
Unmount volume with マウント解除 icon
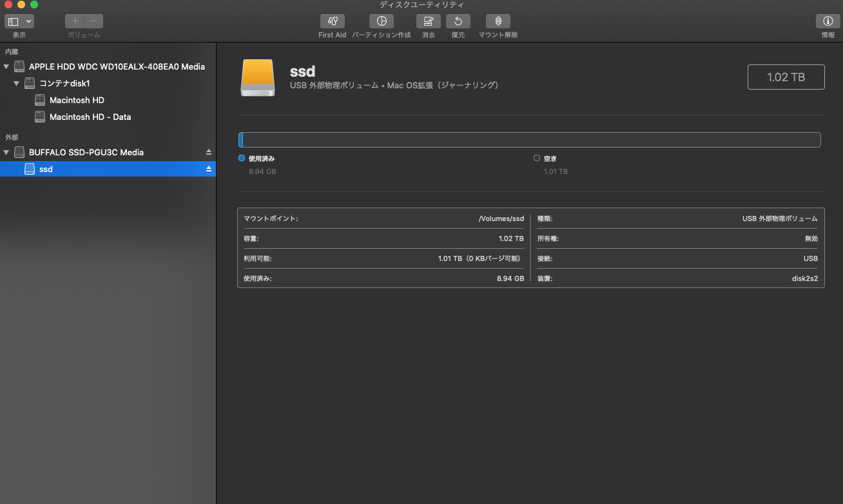click(x=498, y=21)
